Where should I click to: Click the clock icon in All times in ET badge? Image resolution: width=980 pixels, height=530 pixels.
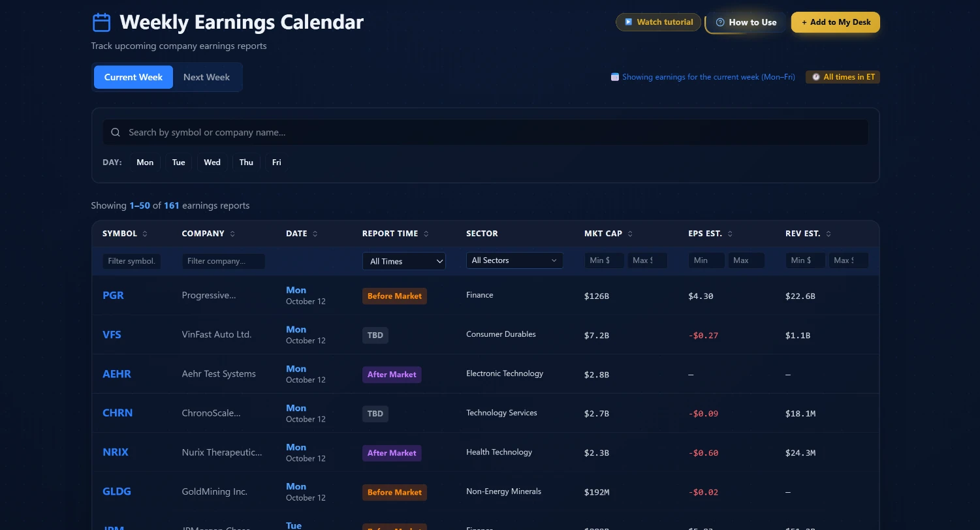[x=816, y=77]
